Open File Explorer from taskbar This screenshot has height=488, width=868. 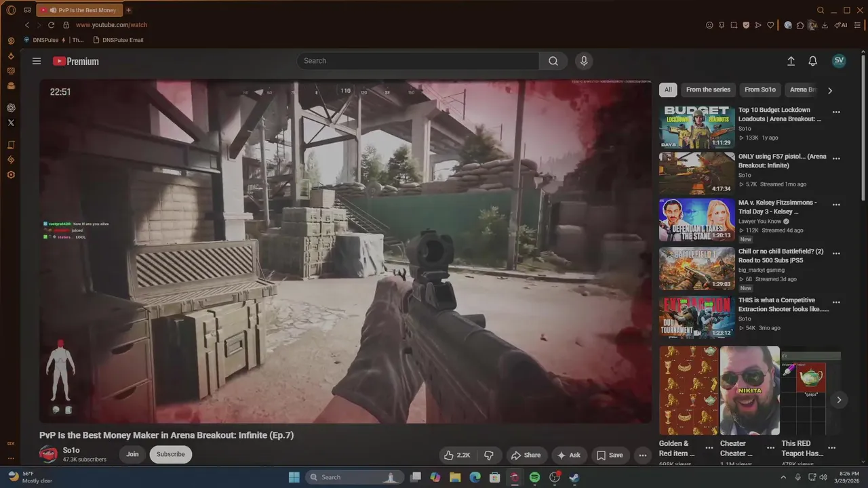[x=455, y=477]
